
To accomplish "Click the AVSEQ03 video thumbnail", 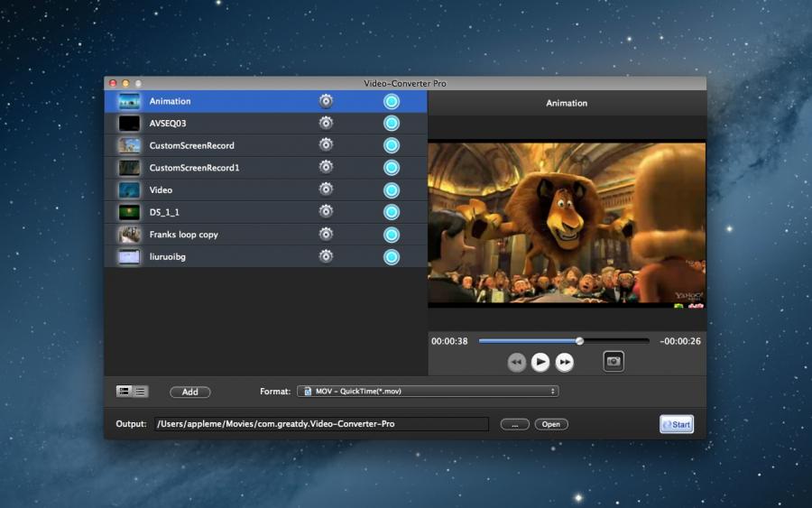I will [129, 124].
